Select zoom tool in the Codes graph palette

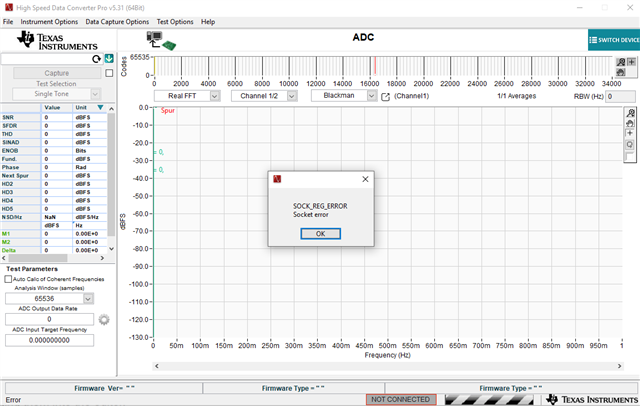coord(621,62)
